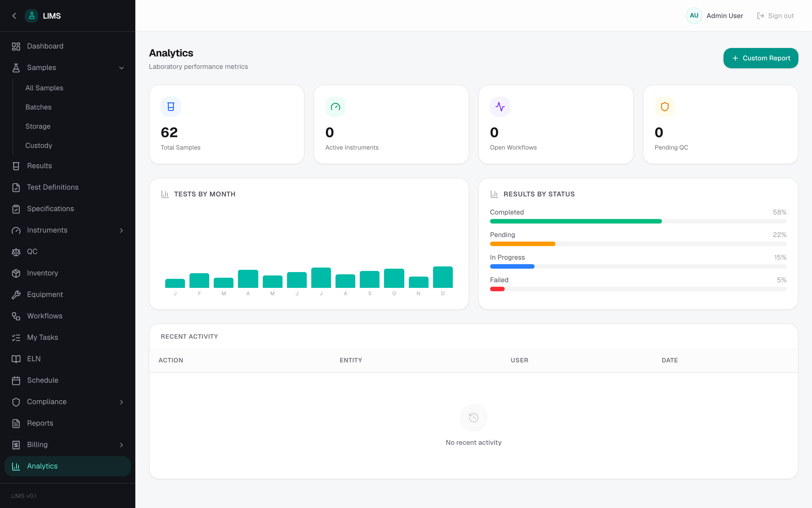Viewport: 812px width, 508px height.
Task: Click the empty-state history clock icon
Action: point(473,418)
